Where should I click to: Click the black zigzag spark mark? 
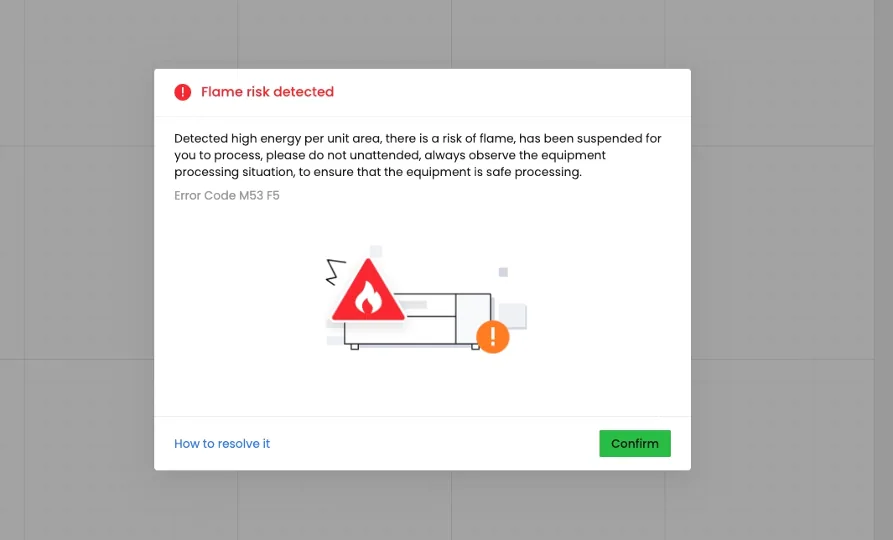[x=335, y=272]
